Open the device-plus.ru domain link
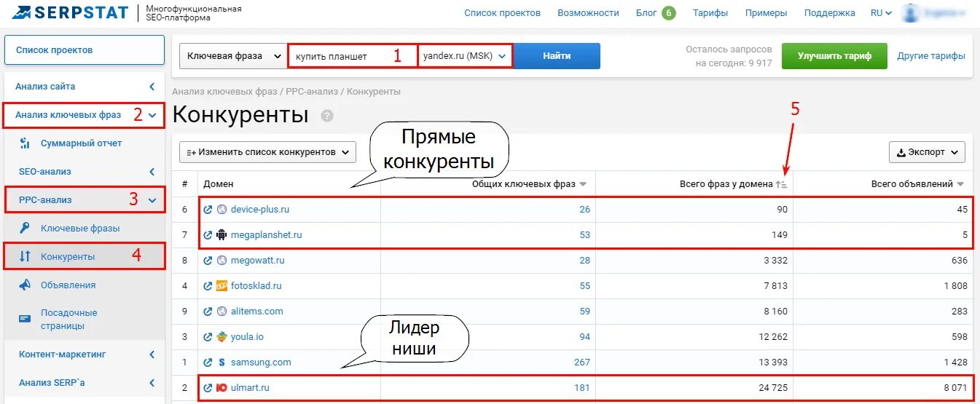The height and width of the screenshot is (404, 980). 260,210
